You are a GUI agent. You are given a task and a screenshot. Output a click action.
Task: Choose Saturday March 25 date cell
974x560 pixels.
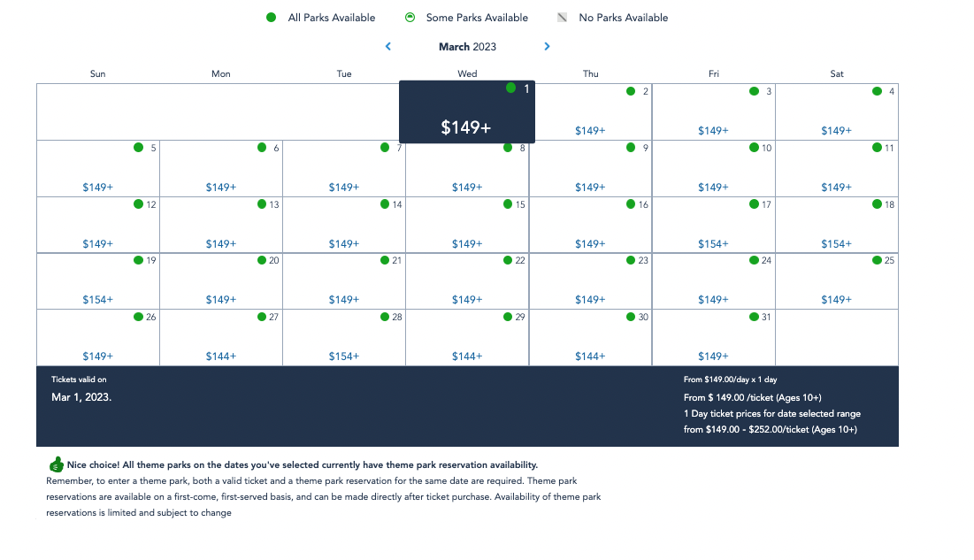point(836,281)
